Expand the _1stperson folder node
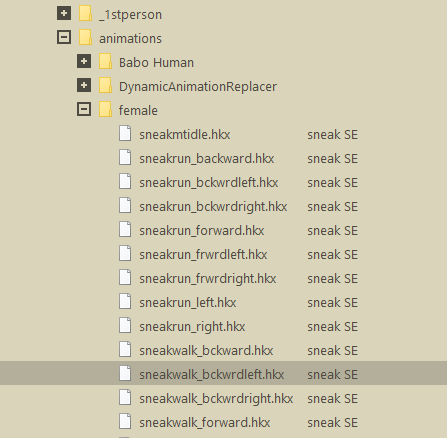This screenshot has width=447, height=438. click(x=64, y=13)
